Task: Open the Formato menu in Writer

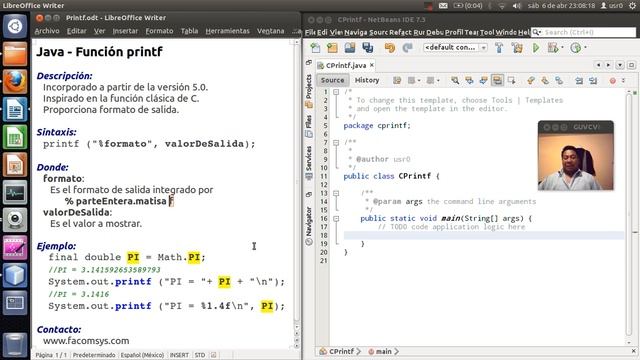Action: [159, 31]
